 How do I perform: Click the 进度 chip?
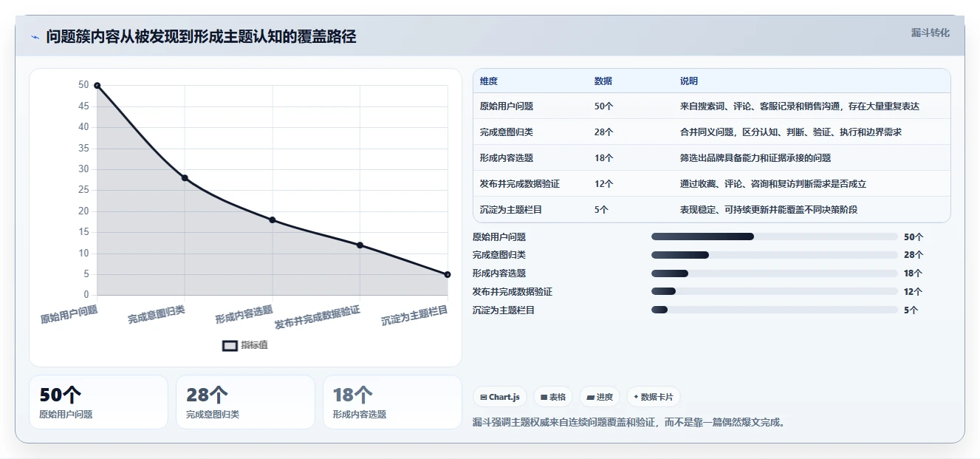click(x=600, y=397)
